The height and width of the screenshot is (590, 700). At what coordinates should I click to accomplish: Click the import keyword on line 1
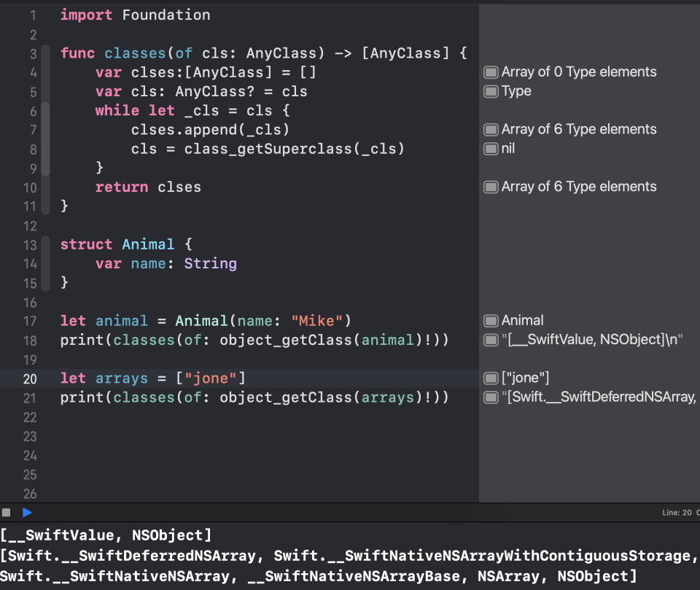pos(86,15)
